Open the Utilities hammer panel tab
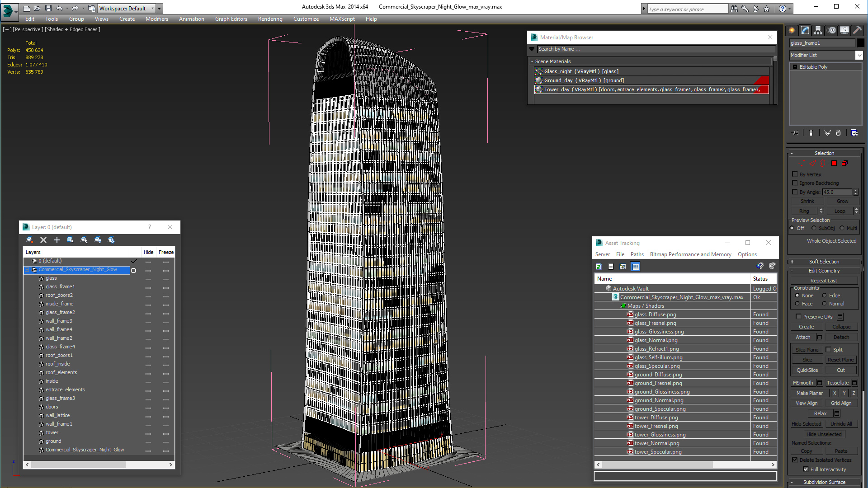This screenshot has width=868, height=488. tap(857, 30)
